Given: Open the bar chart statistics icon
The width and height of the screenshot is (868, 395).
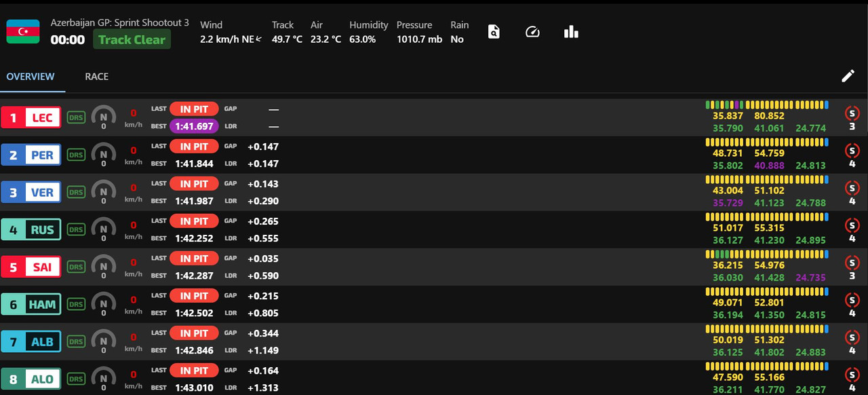Looking at the screenshot, I should pyautogui.click(x=571, y=31).
